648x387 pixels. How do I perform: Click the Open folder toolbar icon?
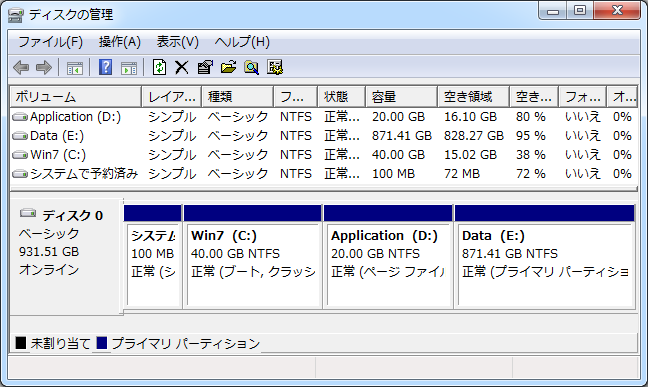tap(228, 67)
